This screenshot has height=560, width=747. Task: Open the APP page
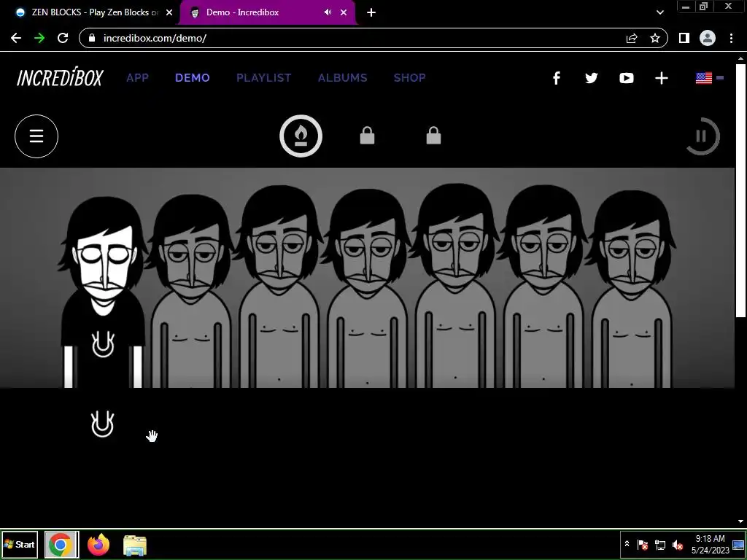point(138,77)
